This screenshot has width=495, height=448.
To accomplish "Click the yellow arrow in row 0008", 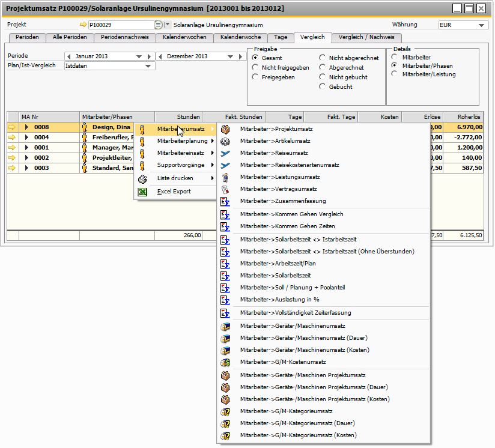I will tap(12, 127).
